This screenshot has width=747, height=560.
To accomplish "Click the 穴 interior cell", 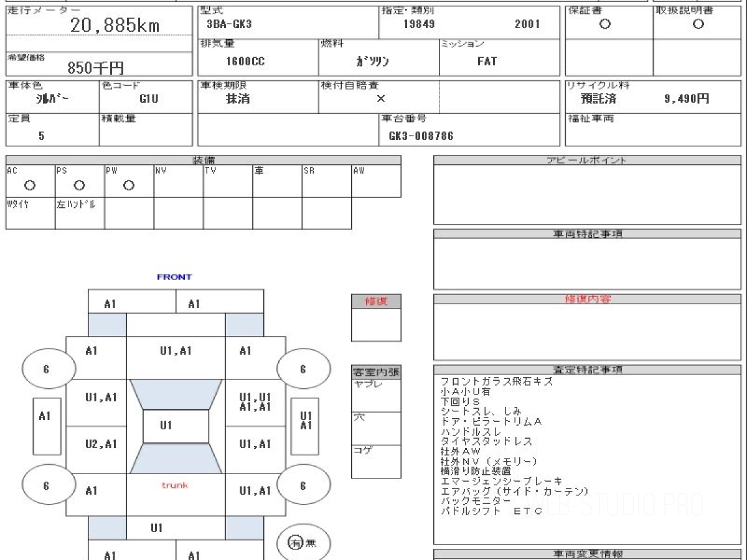I will click(x=376, y=428).
